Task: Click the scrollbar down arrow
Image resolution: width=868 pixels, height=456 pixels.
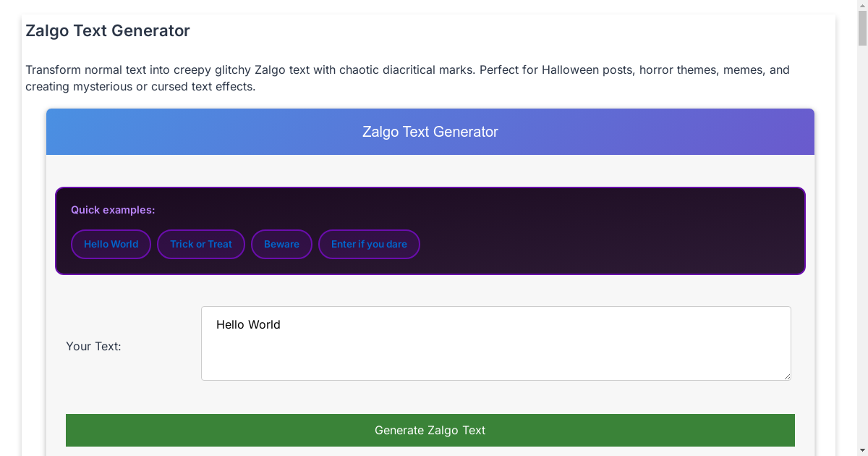Action: coord(861,450)
